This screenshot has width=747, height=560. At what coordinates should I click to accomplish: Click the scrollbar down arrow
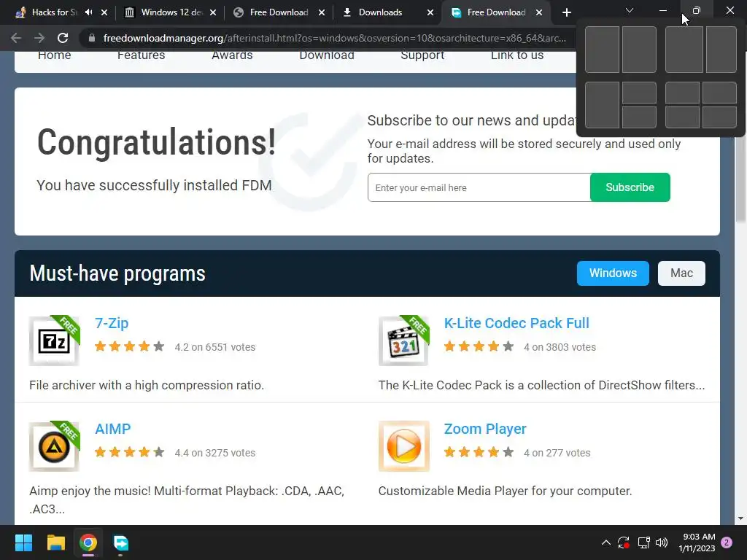[740, 518]
